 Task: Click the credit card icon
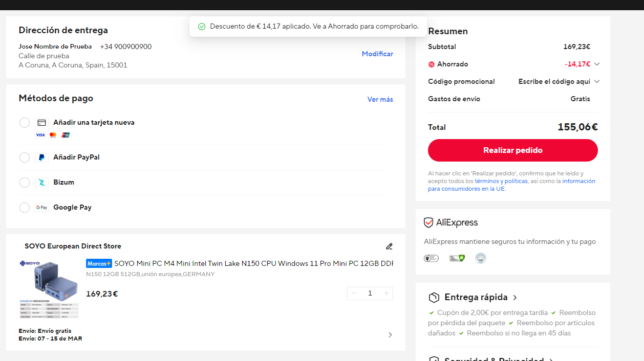tap(41, 123)
